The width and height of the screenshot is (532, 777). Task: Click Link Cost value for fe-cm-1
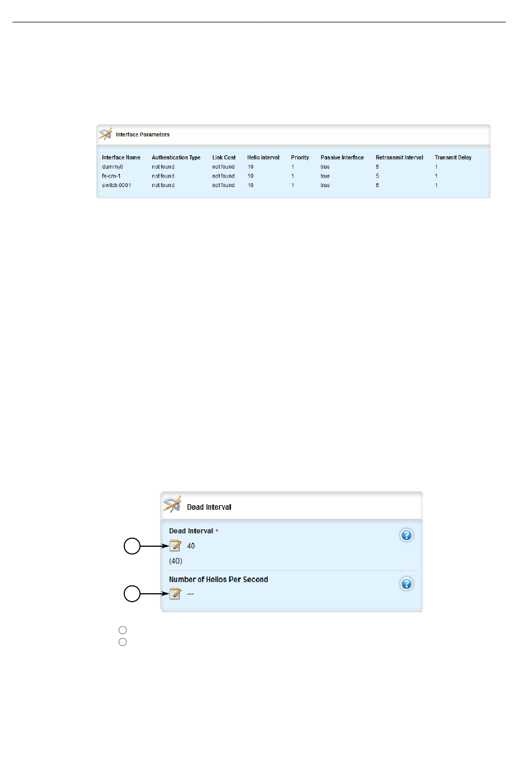(223, 176)
